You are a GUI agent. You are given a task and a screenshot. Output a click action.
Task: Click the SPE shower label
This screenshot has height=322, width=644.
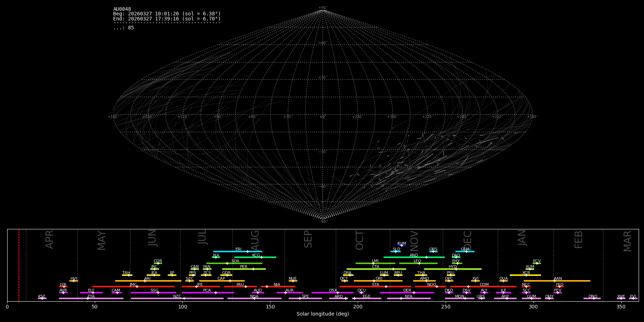click(x=305, y=297)
